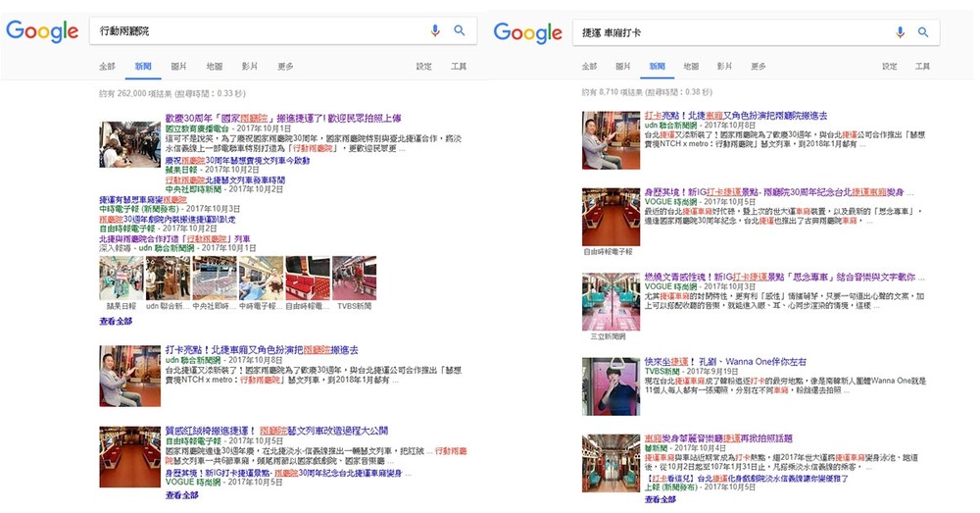Click the search field containing 行動兩廳院
The height and width of the screenshot is (513, 980).
(x=282, y=30)
